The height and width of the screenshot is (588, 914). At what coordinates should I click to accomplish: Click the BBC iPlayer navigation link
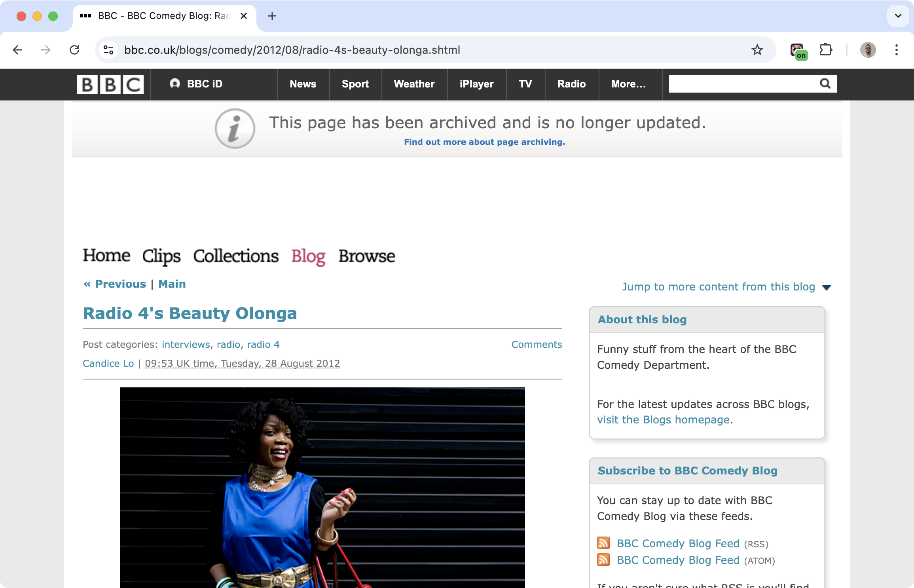pos(476,84)
